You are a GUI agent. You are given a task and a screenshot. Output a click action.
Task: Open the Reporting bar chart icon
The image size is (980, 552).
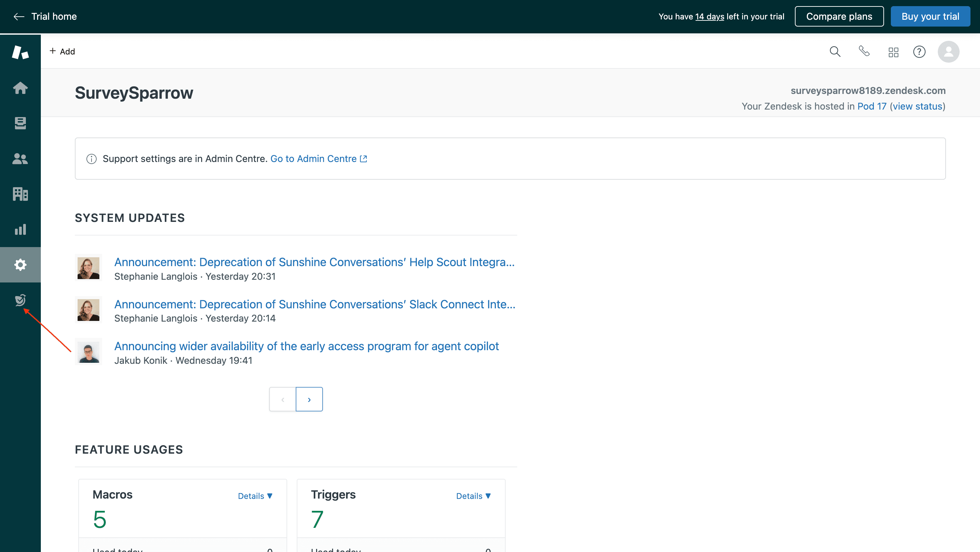point(20,229)
